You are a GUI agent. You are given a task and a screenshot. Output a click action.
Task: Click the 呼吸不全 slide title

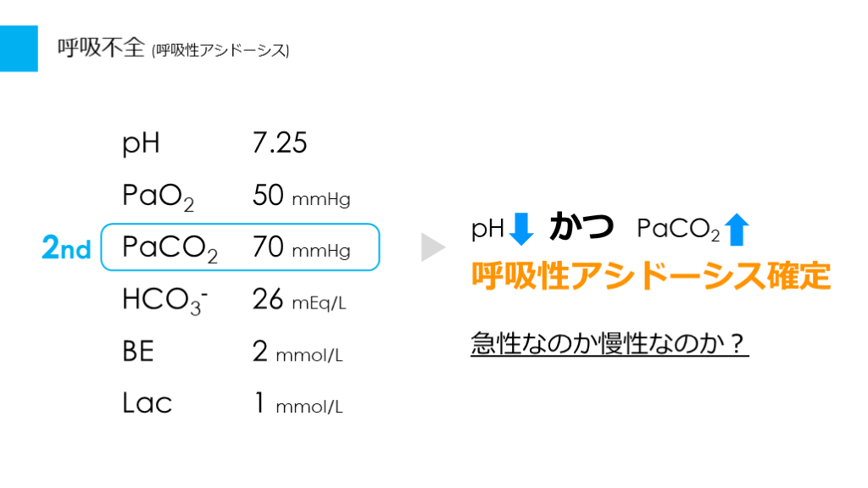coord(102,48)
